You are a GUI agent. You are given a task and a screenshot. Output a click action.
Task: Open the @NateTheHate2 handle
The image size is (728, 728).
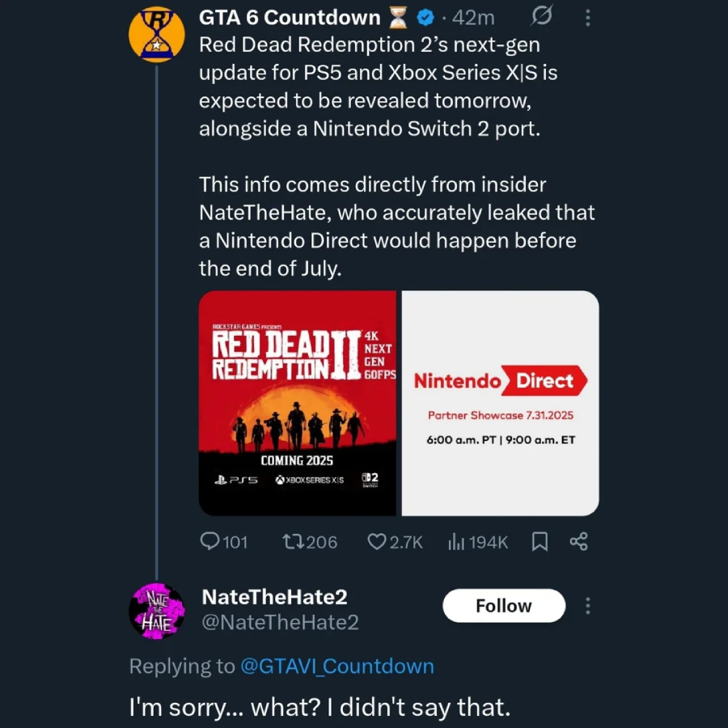coord(280,622)
